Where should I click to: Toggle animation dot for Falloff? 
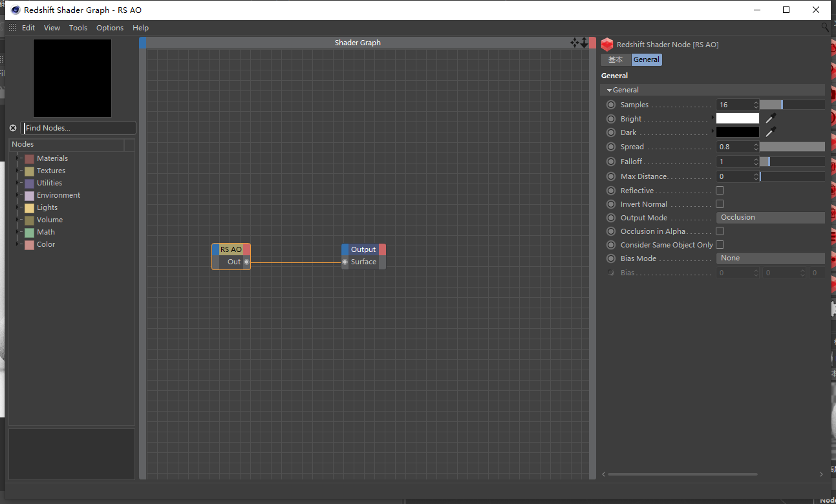[611, 162]
